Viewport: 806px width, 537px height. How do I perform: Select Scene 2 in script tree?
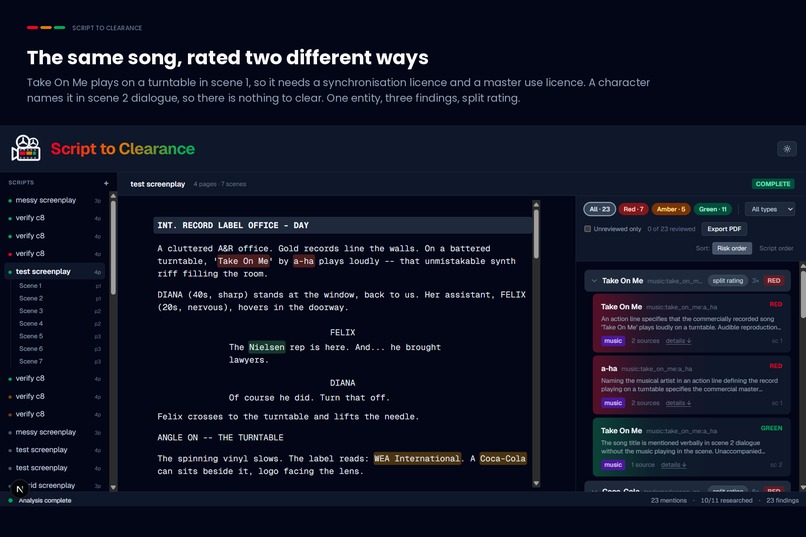click(31, 298)
